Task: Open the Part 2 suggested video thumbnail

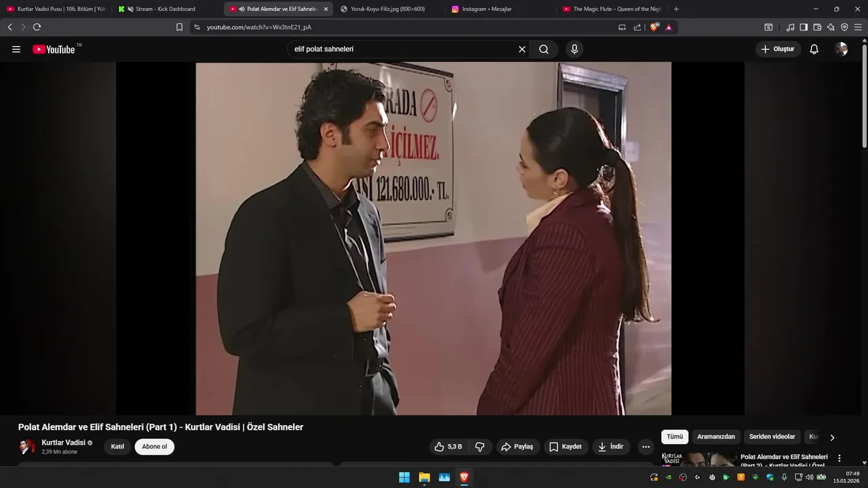Action: tap(698, 460)
